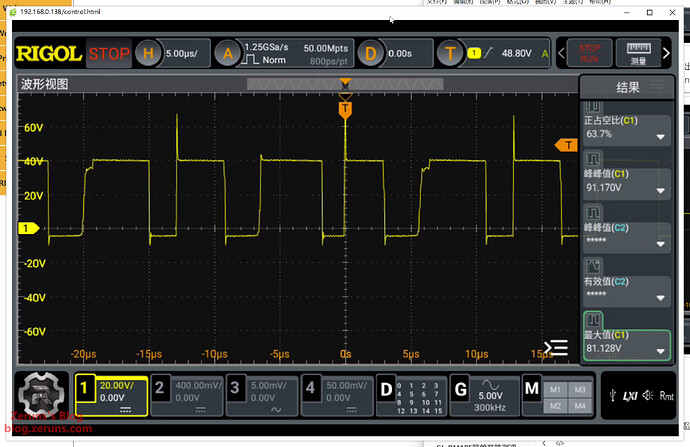The height and width of the screenshot is (447, 690).
Task: Click the panel list icon with arrow
Action: point(557,348)
